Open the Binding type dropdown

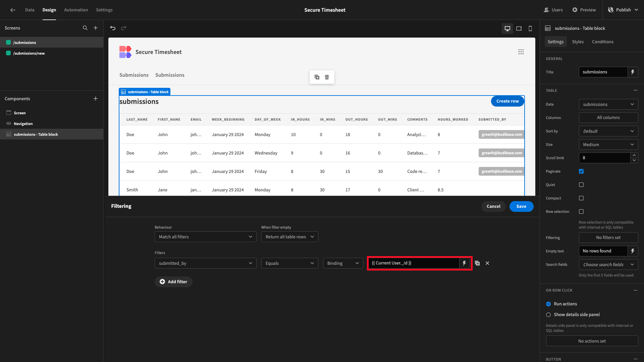[x=343, y=263]
